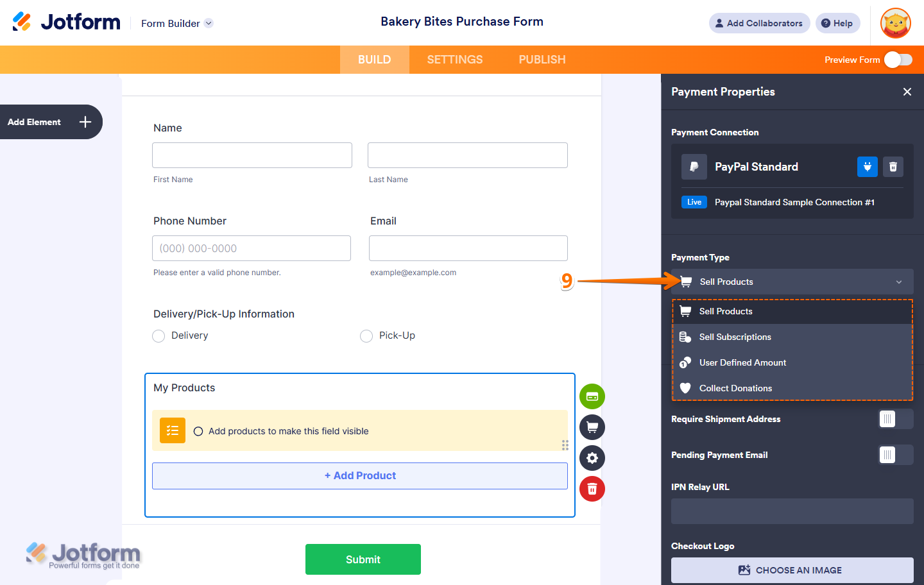Click the shopping cart wizard icon beside My Products

(592, 427)
